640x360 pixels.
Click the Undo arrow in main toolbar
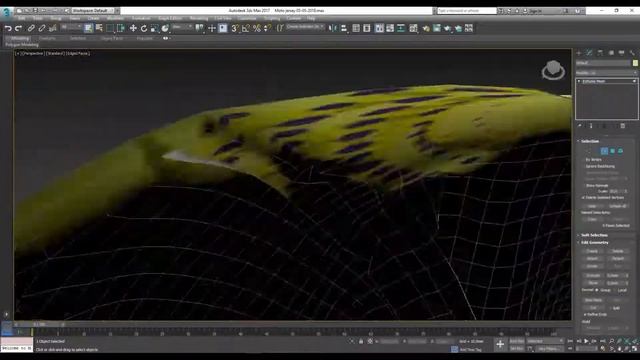[8, 28]
